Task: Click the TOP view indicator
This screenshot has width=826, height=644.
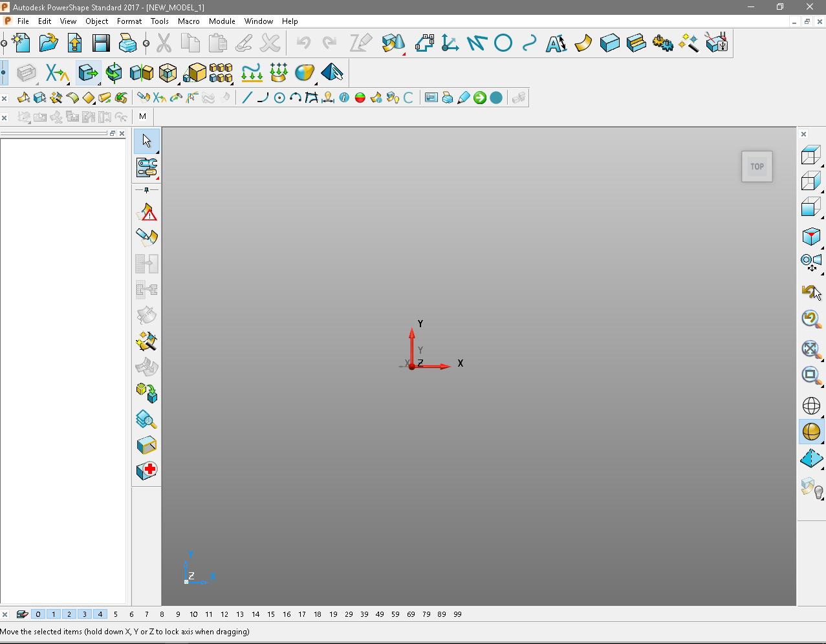Action: pos(756,166)
